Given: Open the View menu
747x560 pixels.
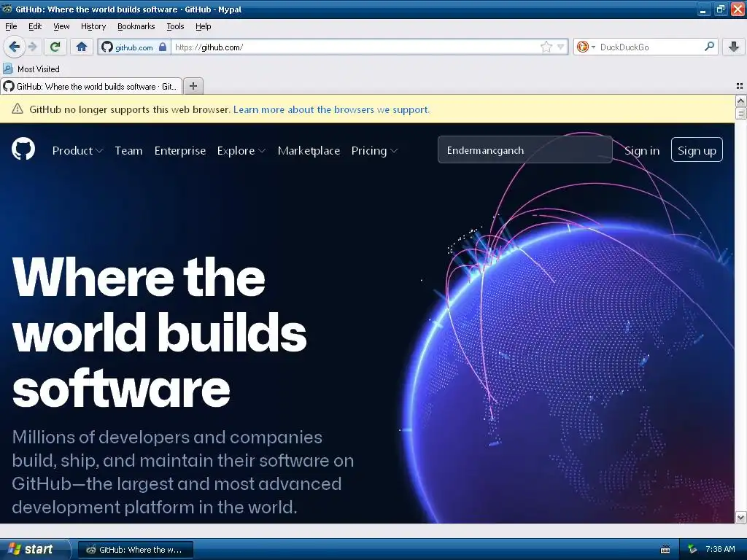Looking at the screenshot, I should (61, 27).
